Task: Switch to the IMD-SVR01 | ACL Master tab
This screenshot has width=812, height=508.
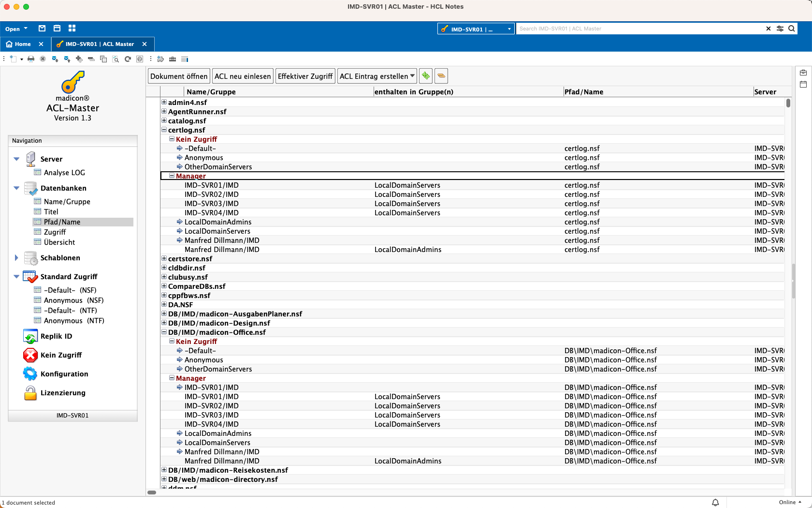Action: tap(96, 44)
